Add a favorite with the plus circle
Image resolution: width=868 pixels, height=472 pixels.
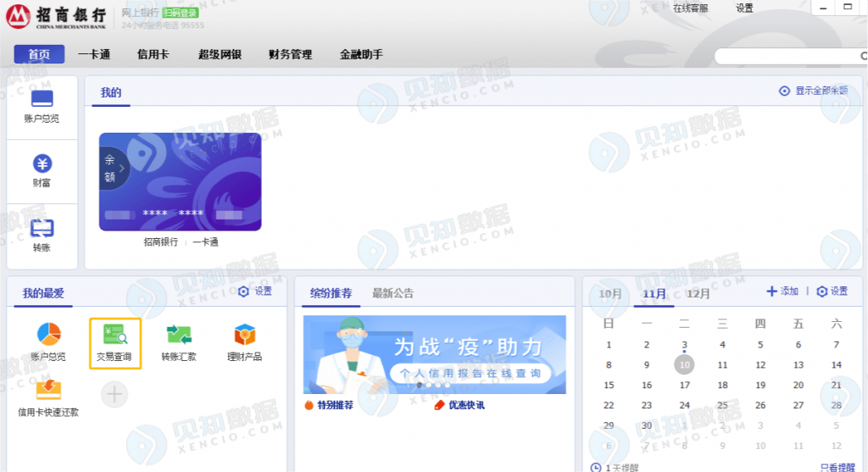pos(114,395)
